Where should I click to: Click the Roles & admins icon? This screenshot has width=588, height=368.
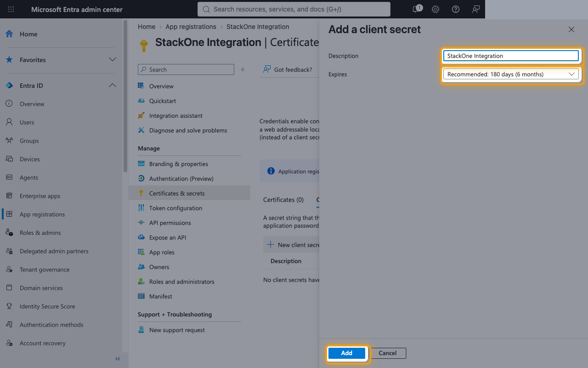click(9, 233)
